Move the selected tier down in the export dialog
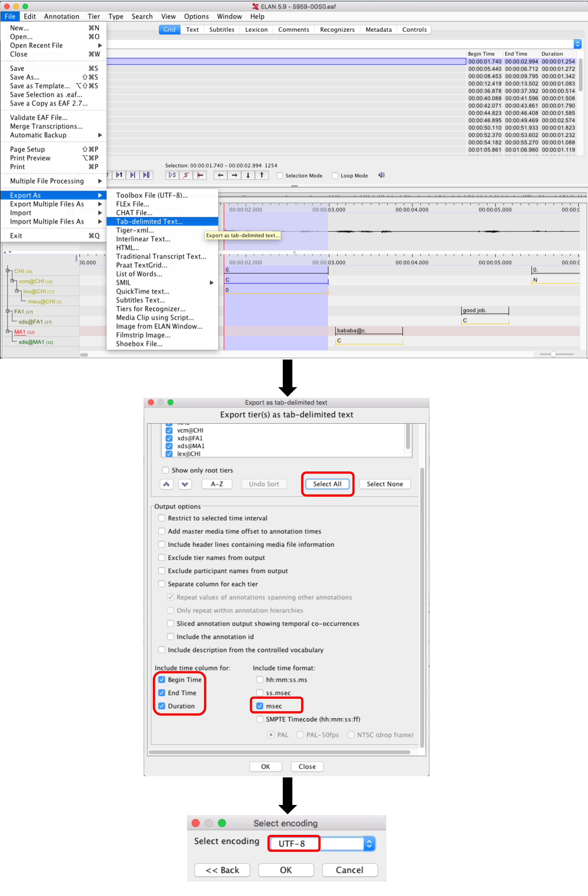The image size is (588, 896). (185, 484)
